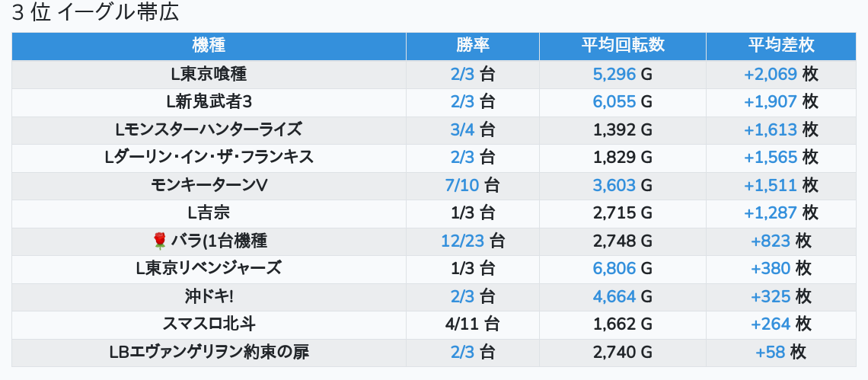The image size is (868, 380).
Task: Open the スマスロ北斗 entry
Action: [x=209, y=324]
